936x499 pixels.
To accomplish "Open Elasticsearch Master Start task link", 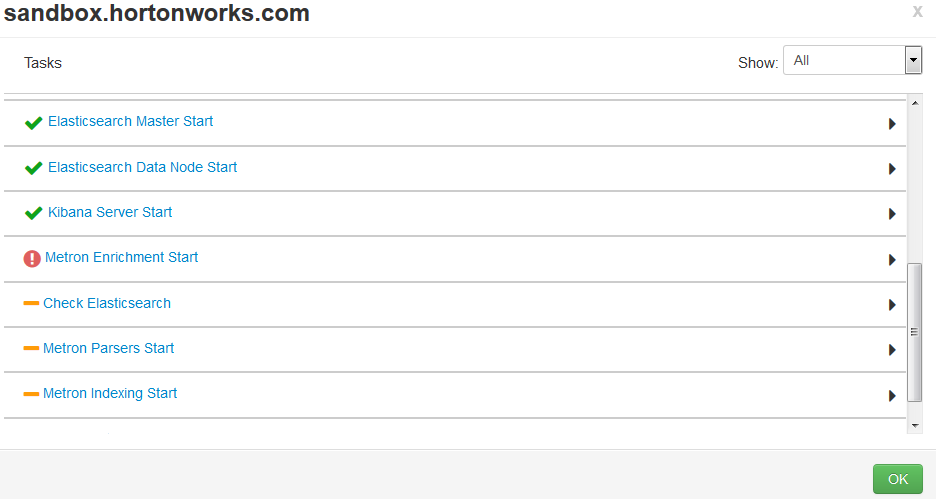I will coord(130,121).
